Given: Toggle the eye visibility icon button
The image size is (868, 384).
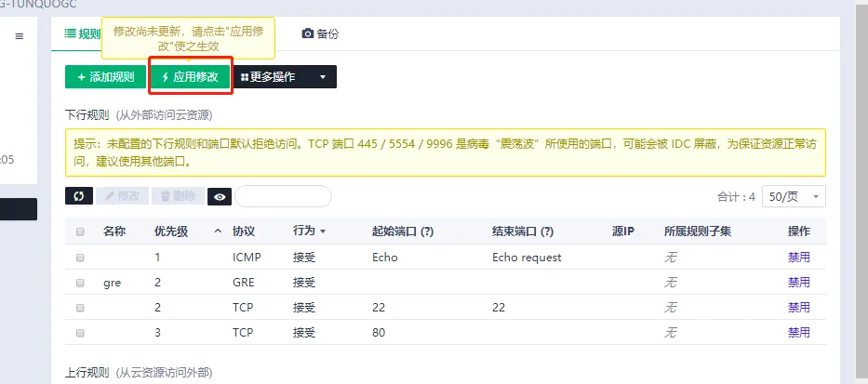Looking at the screenshot, I should (220, 196).
